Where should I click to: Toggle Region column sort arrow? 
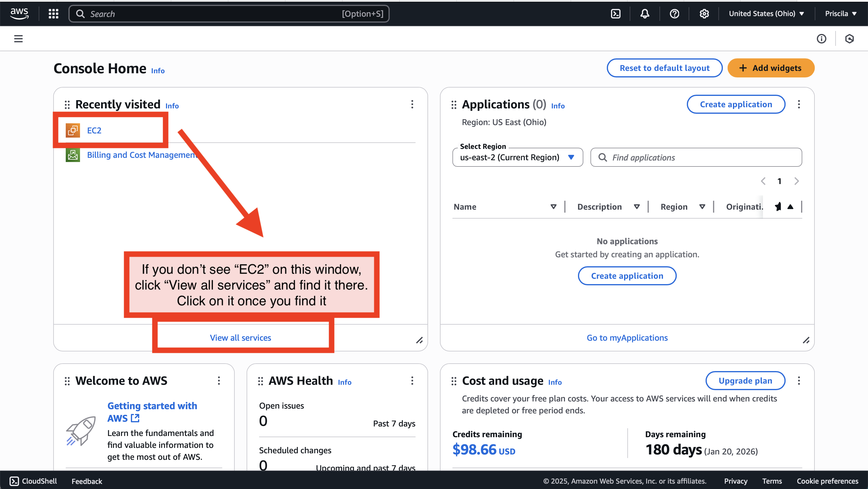coord(702,207)
